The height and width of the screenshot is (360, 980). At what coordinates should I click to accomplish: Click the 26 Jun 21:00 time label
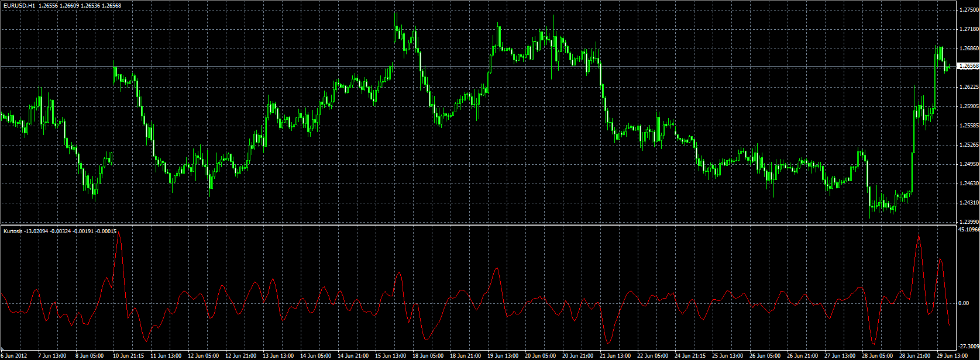(802, 355)
